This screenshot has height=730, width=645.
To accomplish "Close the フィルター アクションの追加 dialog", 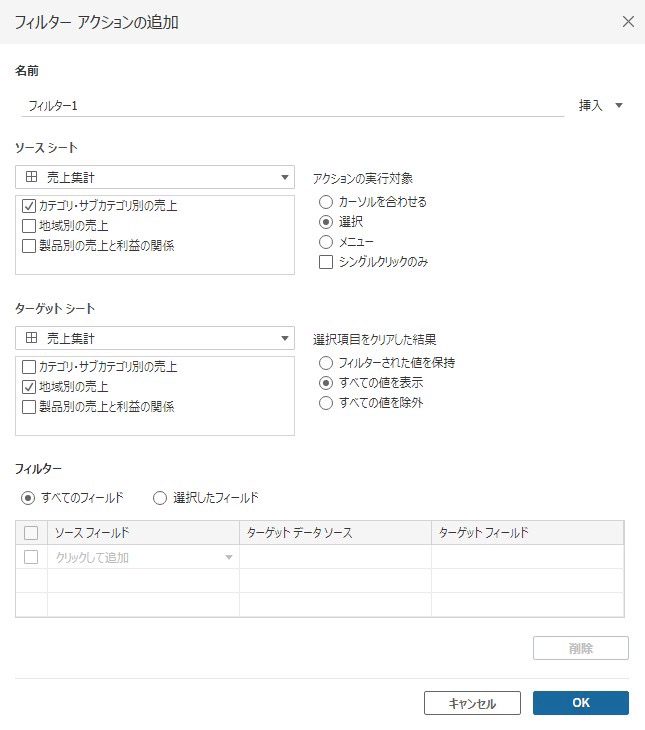I will 628,21.
